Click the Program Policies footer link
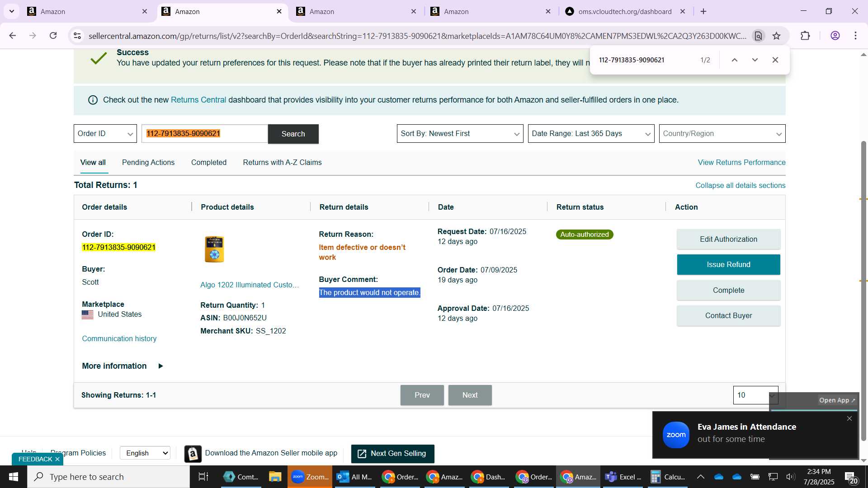 [x=78, y=453]
